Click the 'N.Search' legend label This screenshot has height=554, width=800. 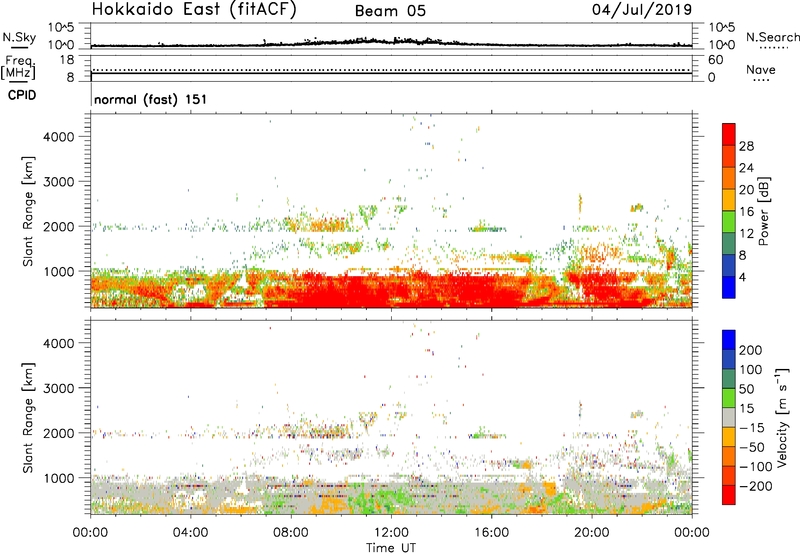tap(772, 37)
